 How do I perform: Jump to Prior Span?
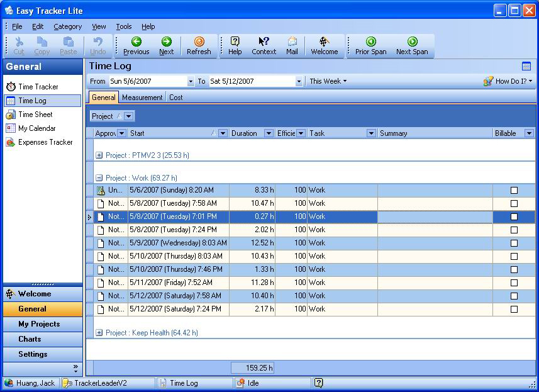370,46
